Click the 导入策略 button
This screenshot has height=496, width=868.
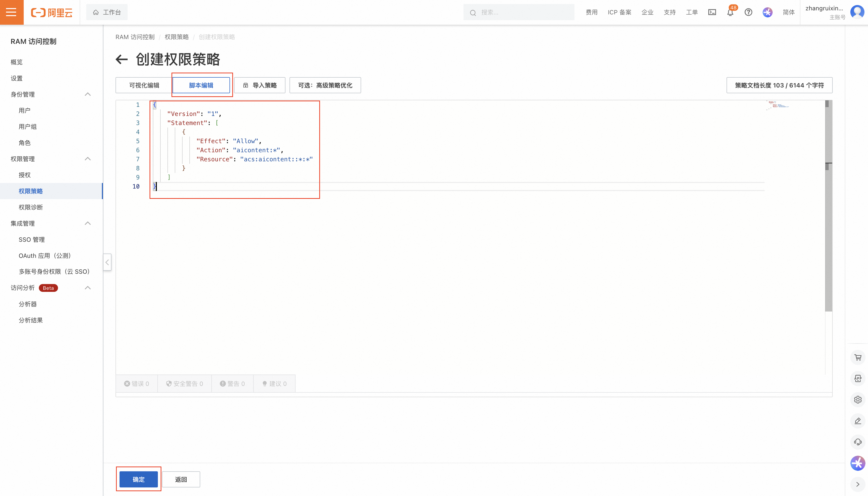pyautogui.click(x=260, y=85)
